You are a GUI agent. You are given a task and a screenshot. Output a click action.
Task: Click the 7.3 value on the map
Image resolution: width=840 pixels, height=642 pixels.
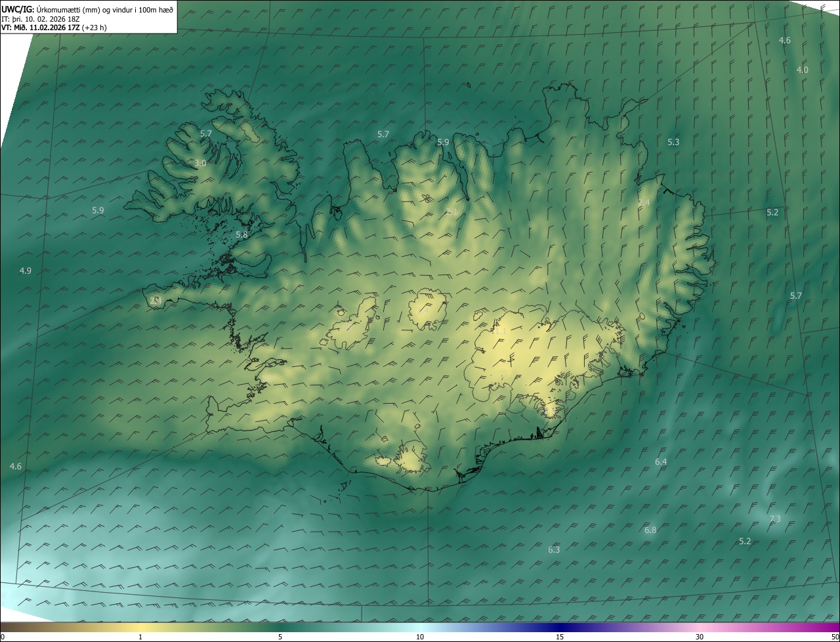click(775, 519)
